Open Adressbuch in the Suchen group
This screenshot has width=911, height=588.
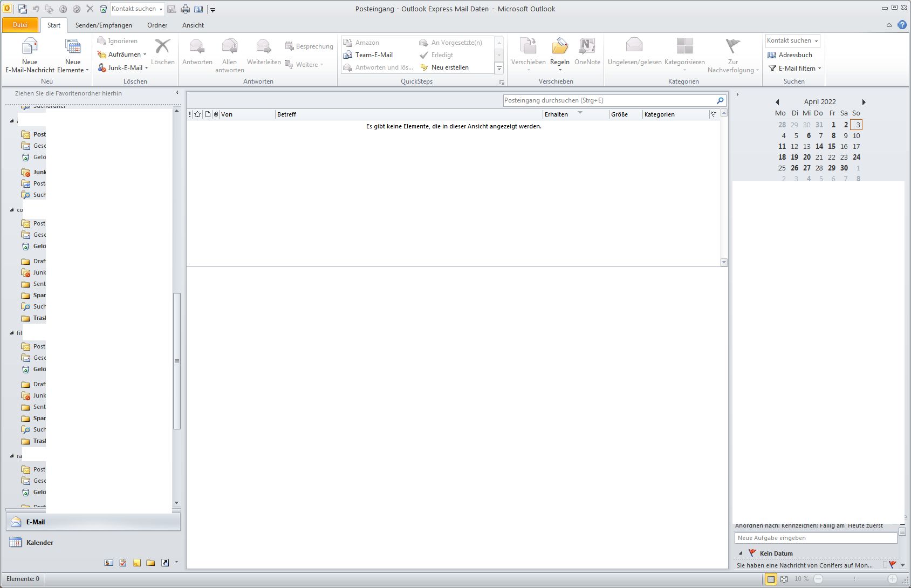[x=790, y=55]
